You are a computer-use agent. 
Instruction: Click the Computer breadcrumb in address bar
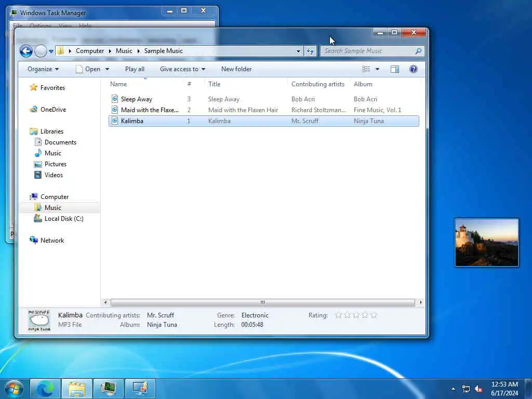point(89,51)
